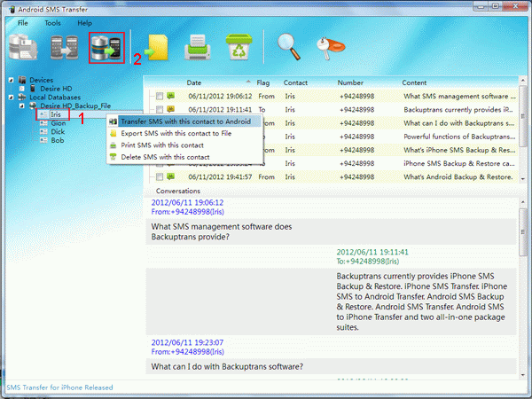Click the 06/11/2012 19:41:57 date cell
Screen dimensions: 532x399
click(x=220, y=176)
